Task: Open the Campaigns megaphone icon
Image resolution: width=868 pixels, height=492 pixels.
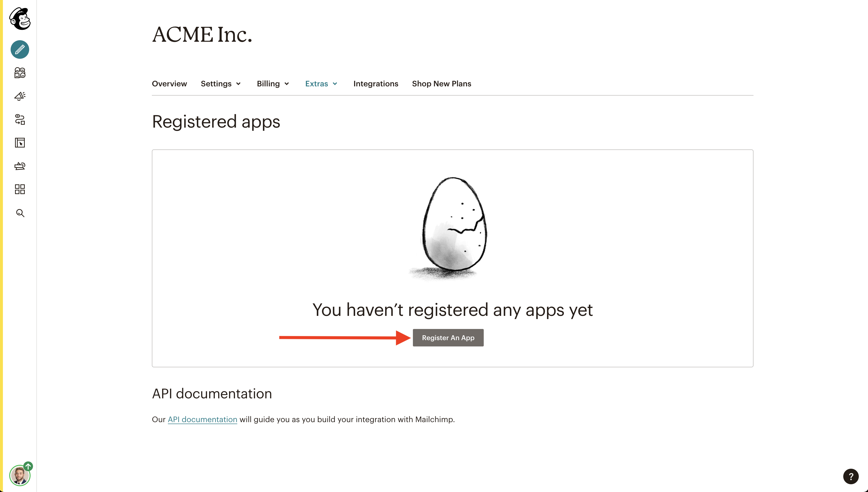Action: (20, 96)
